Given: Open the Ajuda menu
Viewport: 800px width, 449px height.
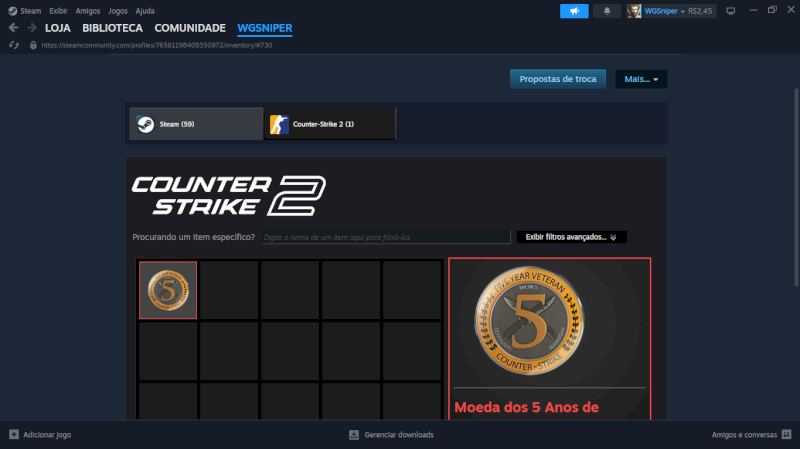Looking at the screenshot, I should [145, 11].
